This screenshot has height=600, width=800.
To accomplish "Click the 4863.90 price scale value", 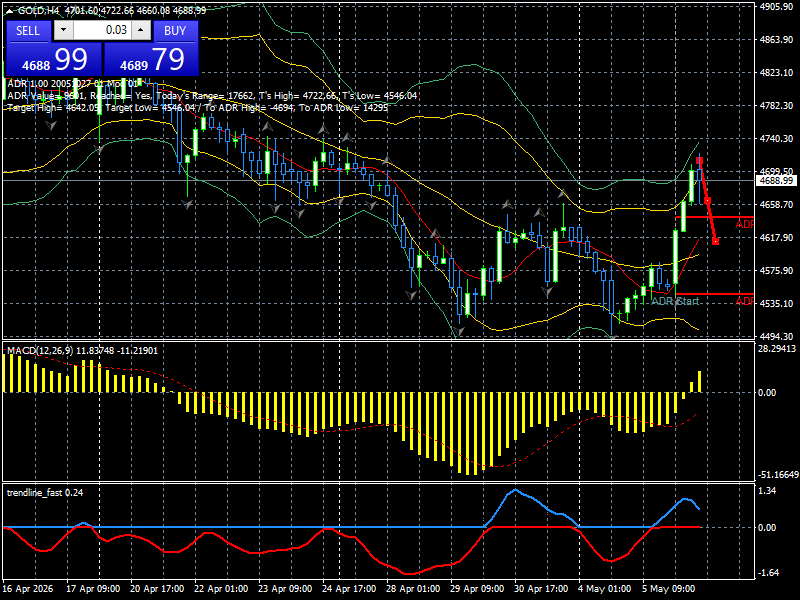I will pyautogui.click(x=776, y=39).
